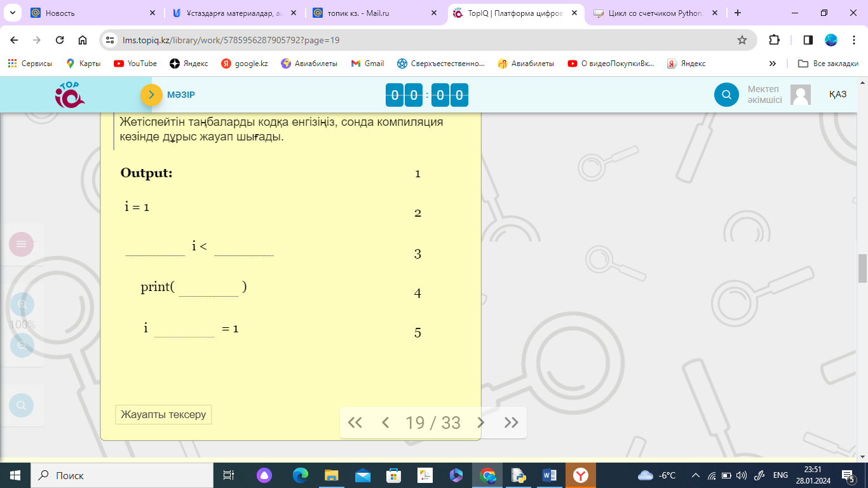Click the lower-left sidebar search circle
This screenshot has width=868, height=488.
tap(21, 405)
